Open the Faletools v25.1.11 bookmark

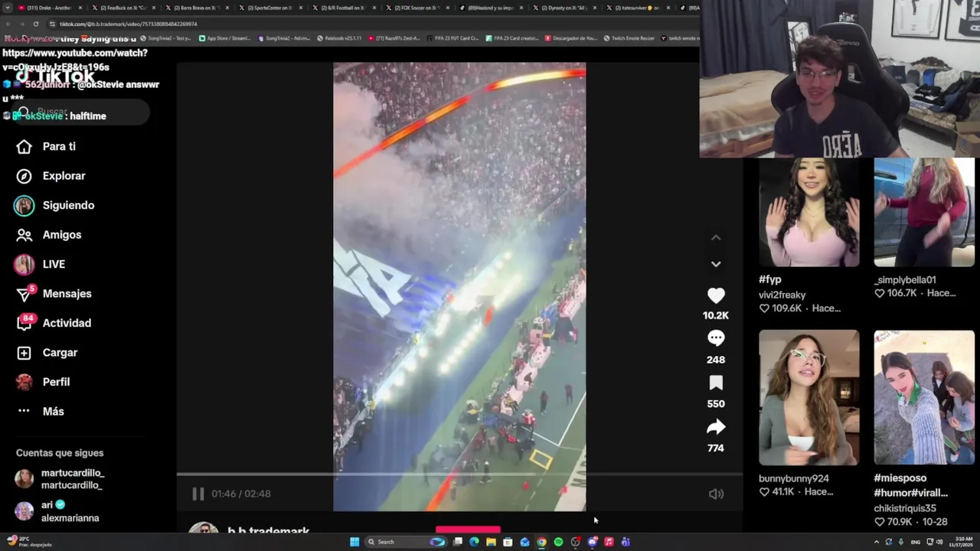coord(339,38)
